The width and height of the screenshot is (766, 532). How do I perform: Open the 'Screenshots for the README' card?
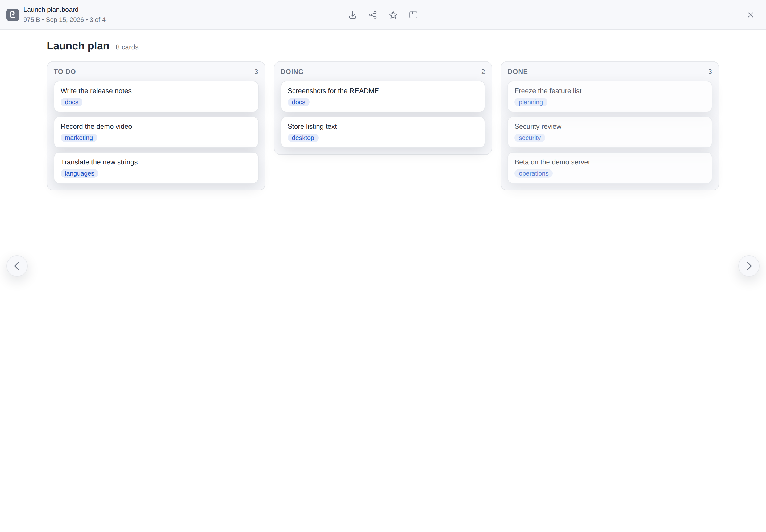(383, 96)
